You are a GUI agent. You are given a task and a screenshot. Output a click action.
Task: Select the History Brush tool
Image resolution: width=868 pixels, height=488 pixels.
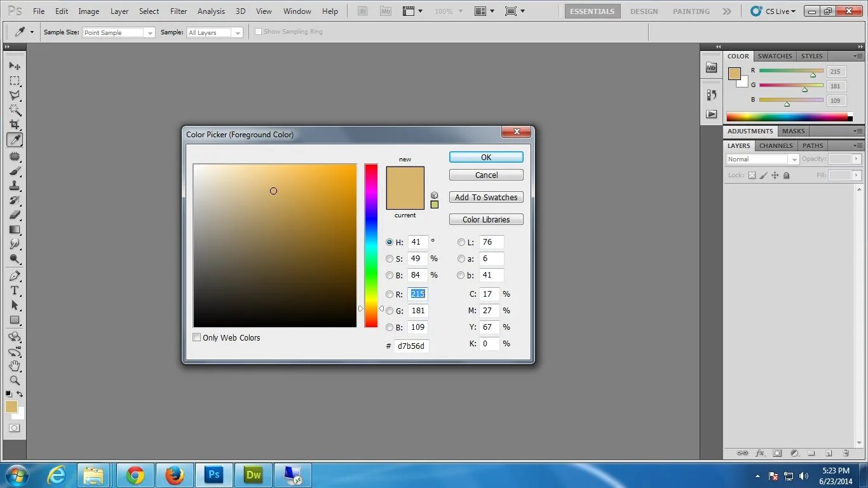[x=15, y=200]
